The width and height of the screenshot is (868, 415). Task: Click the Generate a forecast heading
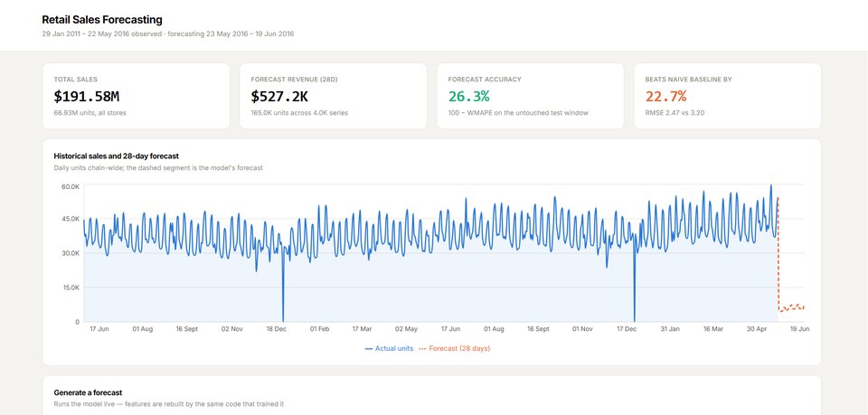[x=88, y=392]
